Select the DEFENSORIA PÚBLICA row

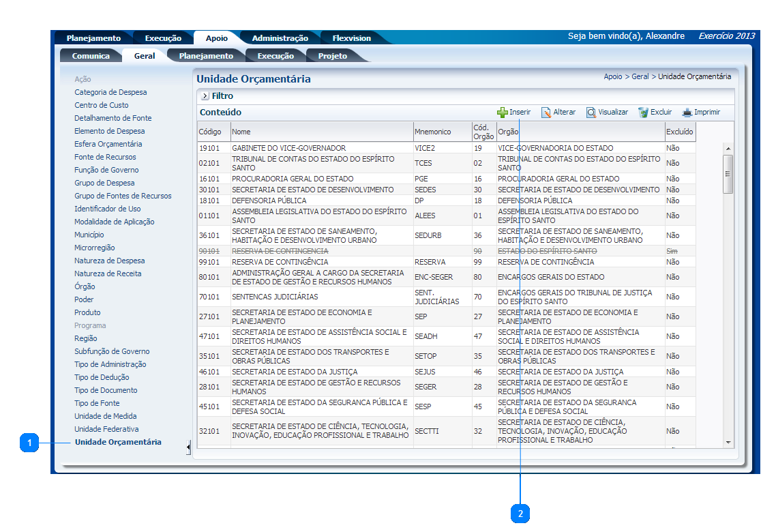coord(269,201)
